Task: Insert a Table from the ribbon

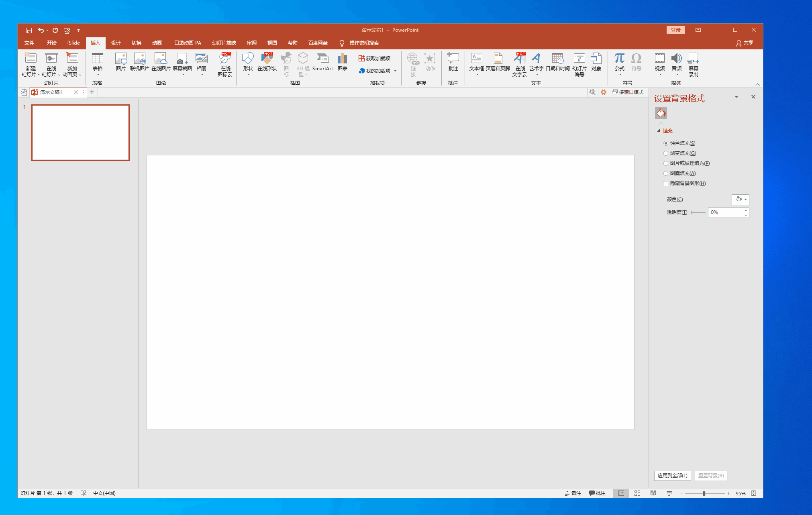Action: 98,63
